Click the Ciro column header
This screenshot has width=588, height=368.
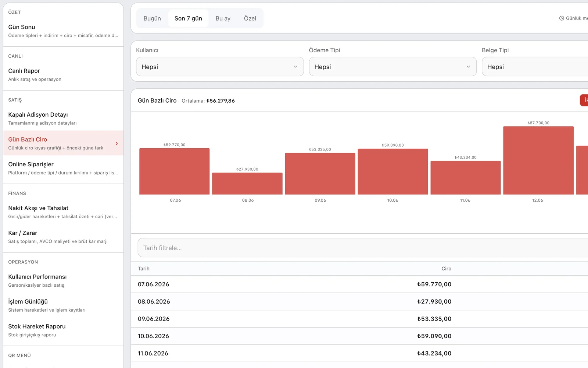[447, 269]
